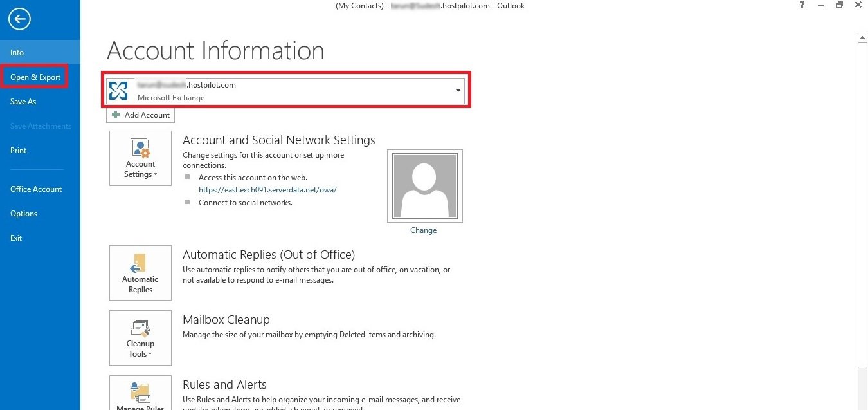Open the Cleanup Tools dropdown button

pyautogui.click(x=141, y=338)
